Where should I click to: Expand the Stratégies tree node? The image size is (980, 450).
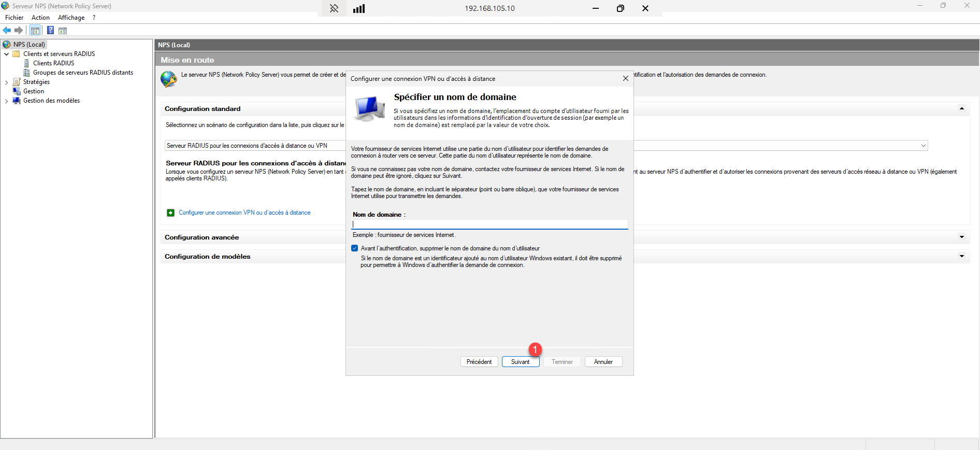pos(6,82)
